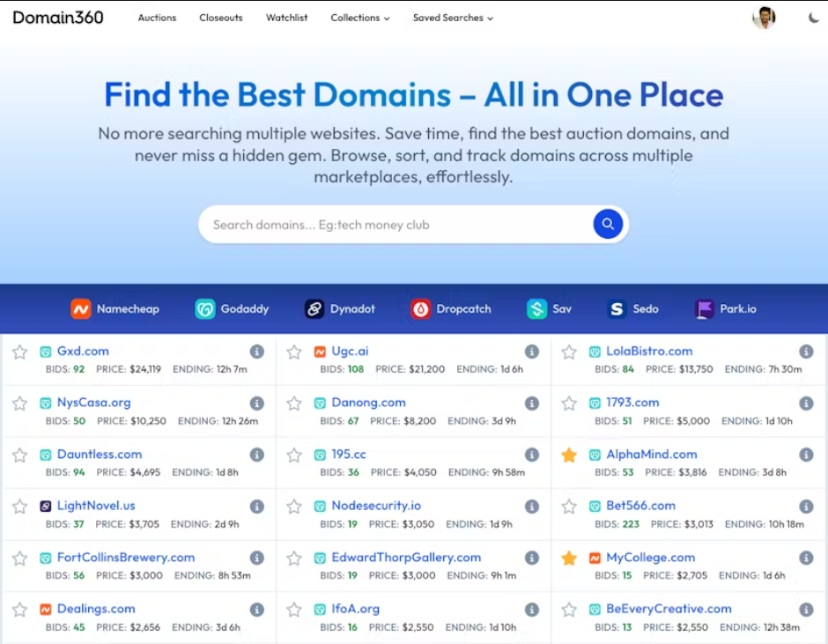Filter by Sav marketplace
The image size is (828, 644).
(x=549, y=309)
